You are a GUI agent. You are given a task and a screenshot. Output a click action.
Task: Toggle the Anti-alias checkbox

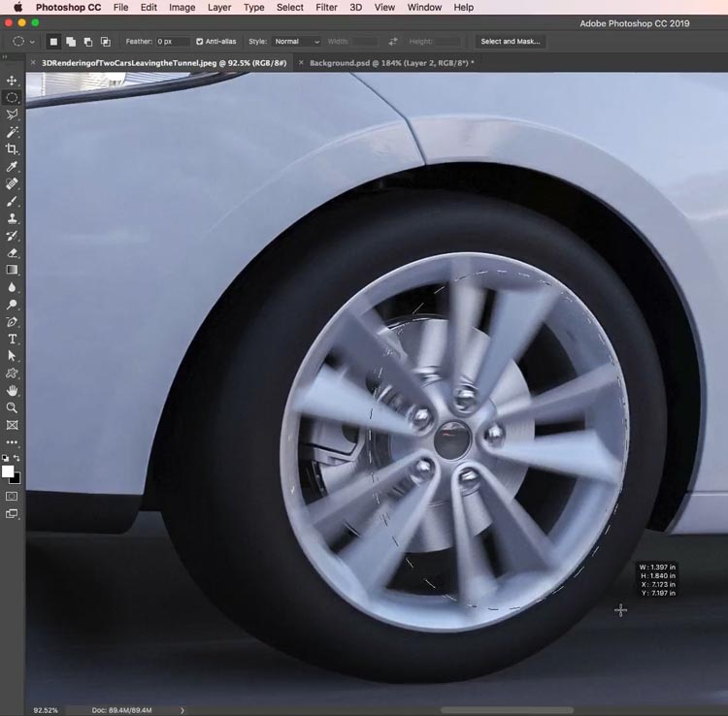[200, 42]
